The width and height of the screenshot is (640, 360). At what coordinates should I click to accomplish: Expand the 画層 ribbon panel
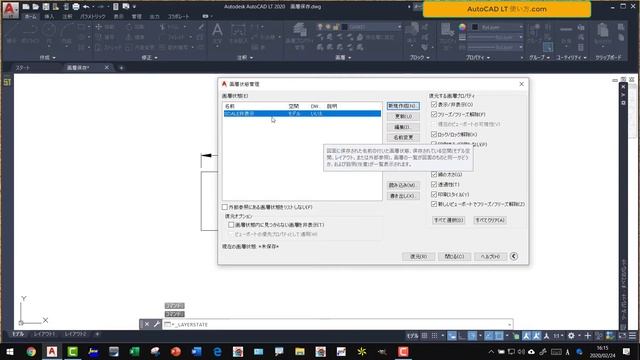[x=343, y=58]
